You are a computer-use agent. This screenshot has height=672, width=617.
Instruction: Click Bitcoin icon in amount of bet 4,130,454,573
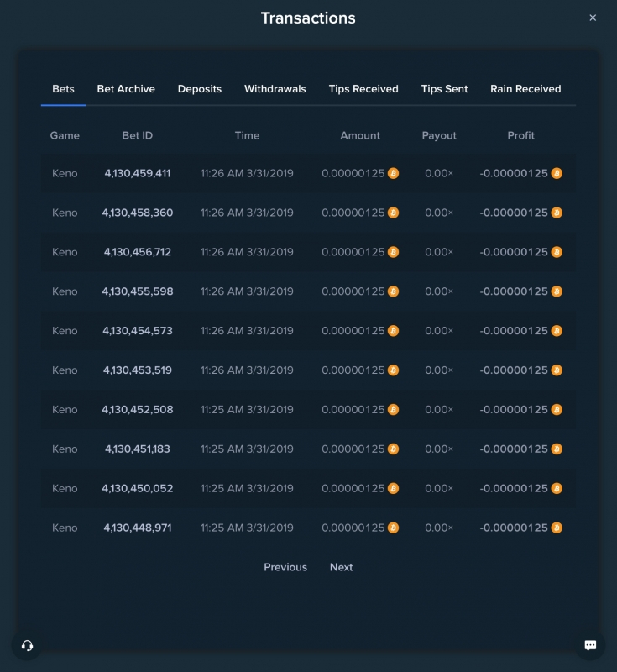click(x=393, y=331)
